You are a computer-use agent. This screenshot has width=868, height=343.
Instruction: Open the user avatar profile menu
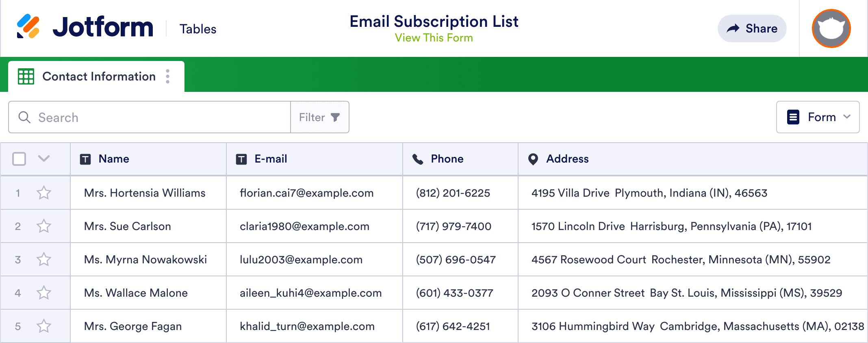[831, 28]
